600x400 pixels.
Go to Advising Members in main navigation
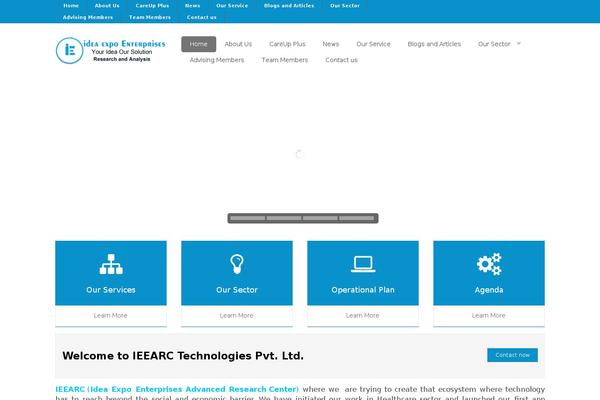pyautogui.click(x=217, y=60)
